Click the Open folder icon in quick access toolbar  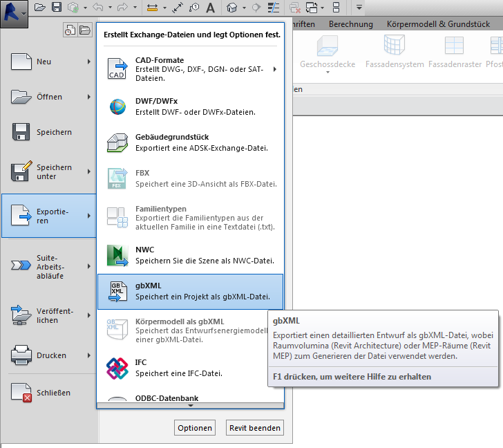pos(40,8)
